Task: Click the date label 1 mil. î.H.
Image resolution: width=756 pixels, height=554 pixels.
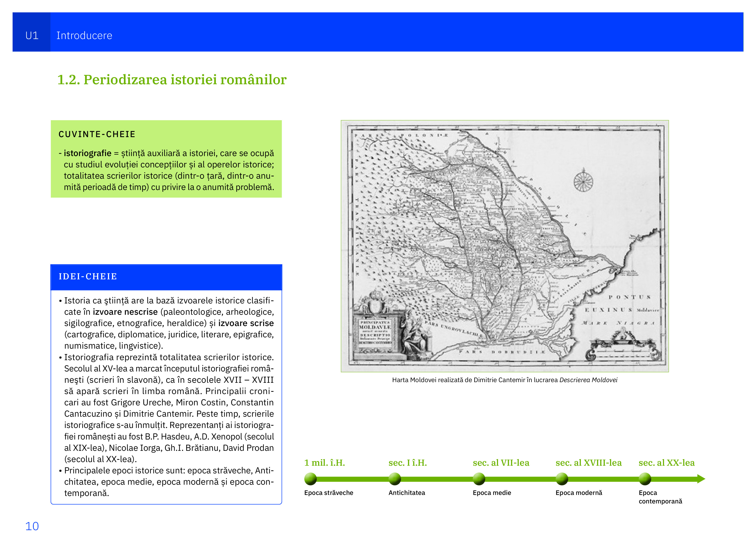Action: click(325, 463)
